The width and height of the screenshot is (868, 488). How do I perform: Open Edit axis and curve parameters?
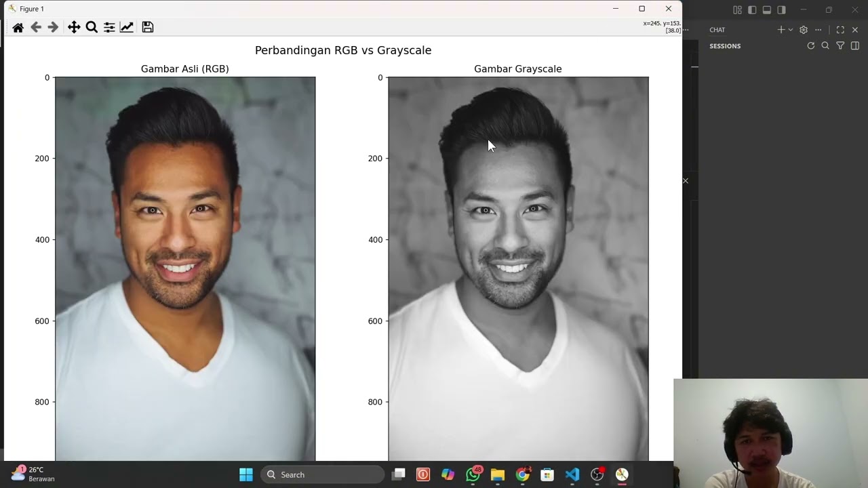[x=127, y=27]
